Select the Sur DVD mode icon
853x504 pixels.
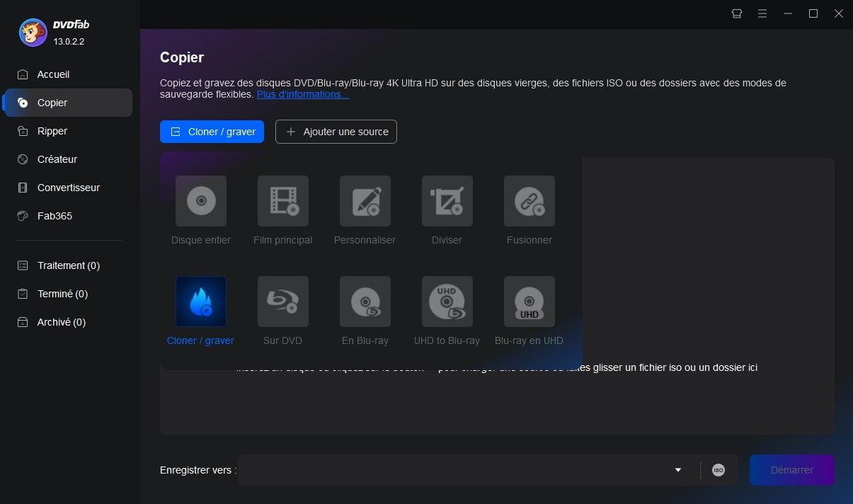(x=283, y=302)
